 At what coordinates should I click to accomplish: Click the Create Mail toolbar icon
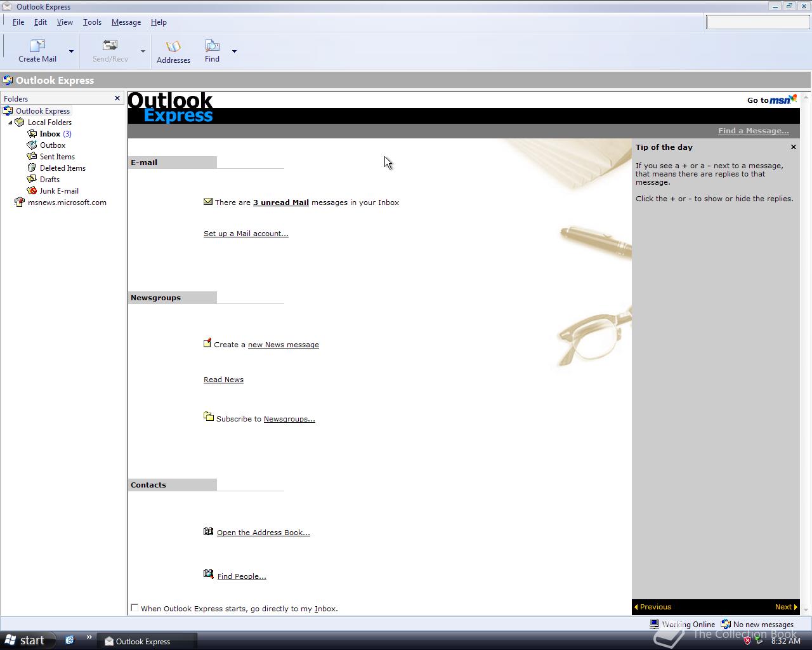click(x=37, y=46)
